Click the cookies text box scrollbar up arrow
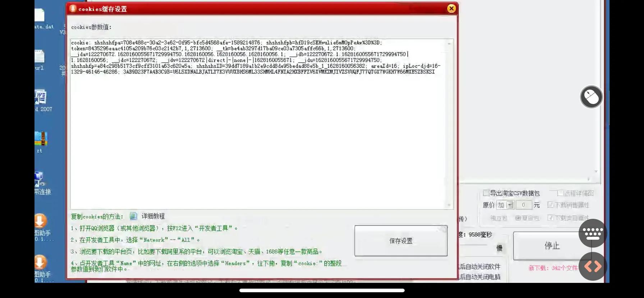The height and width of the screenshot is (298, 644). [449, 43]
